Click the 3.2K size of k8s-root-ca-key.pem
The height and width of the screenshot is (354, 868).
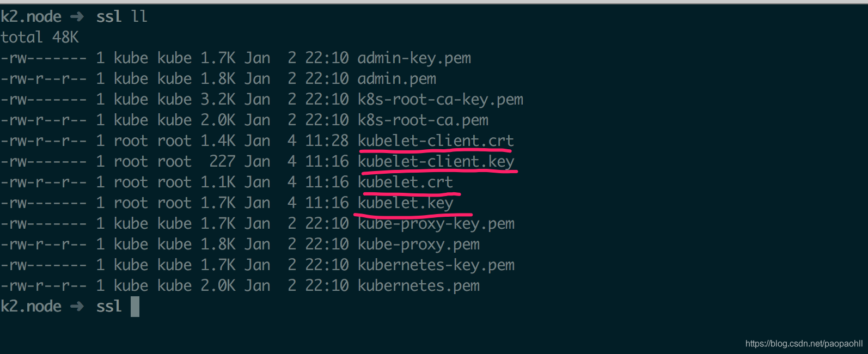point(218,99)
